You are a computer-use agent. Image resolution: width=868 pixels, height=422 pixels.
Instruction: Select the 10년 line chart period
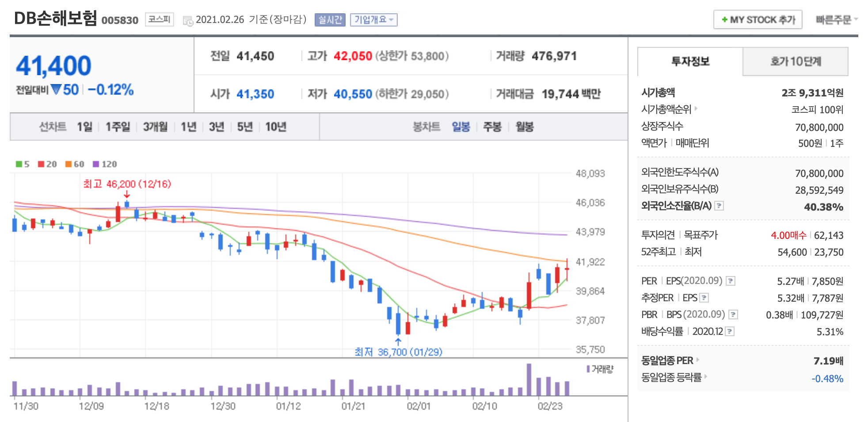pos(276,127)
